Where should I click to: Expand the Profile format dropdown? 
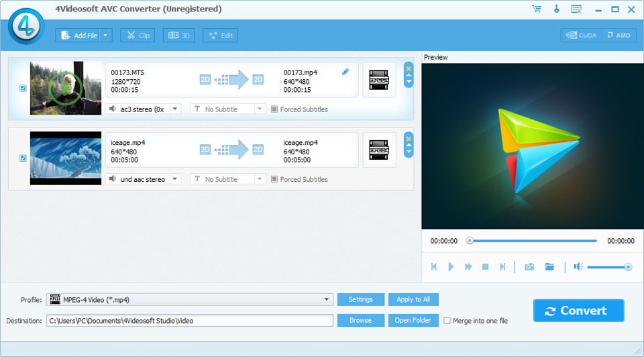tap(327, 299)
